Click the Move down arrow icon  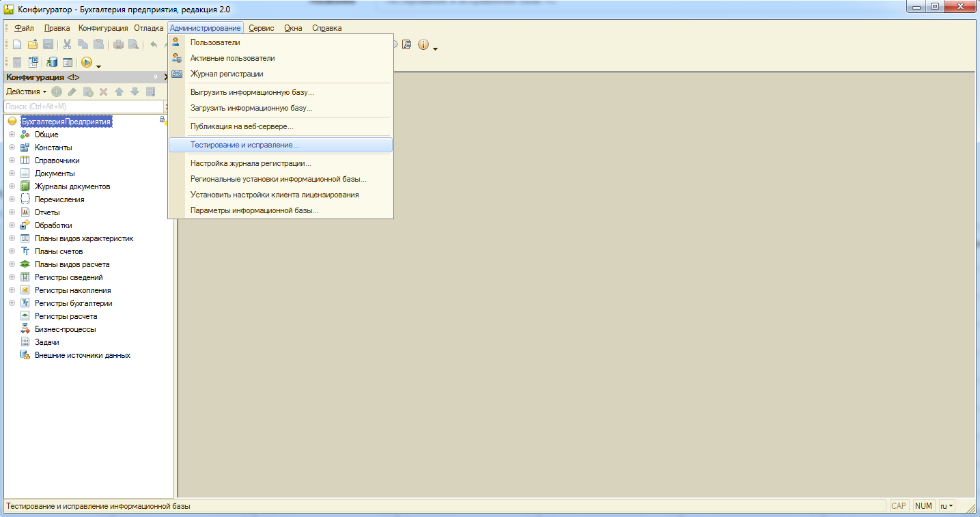point(135,92)
